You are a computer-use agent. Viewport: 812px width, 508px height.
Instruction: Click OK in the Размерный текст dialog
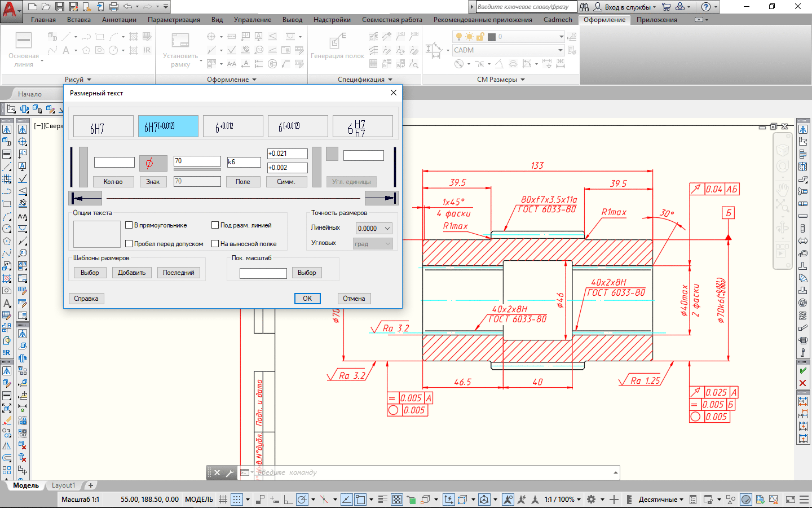tap(307, 299)
